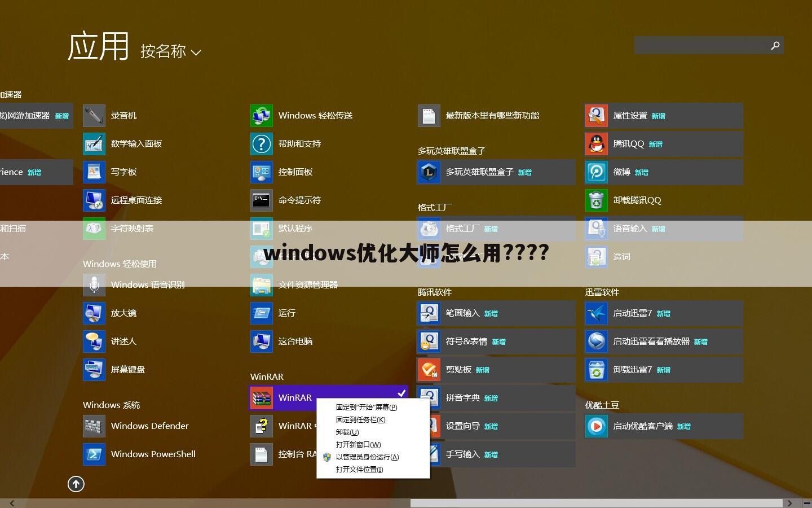
Task: Open the 控制面板 icon
Action: click(x=261, y=172)
